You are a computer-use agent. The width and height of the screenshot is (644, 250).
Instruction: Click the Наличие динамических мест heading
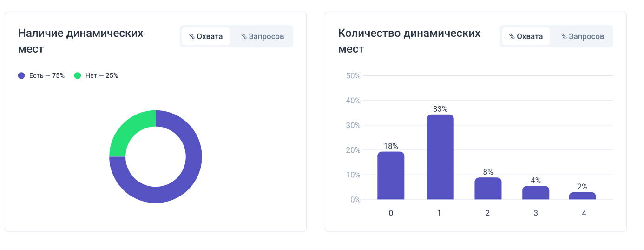coord(80,41)
